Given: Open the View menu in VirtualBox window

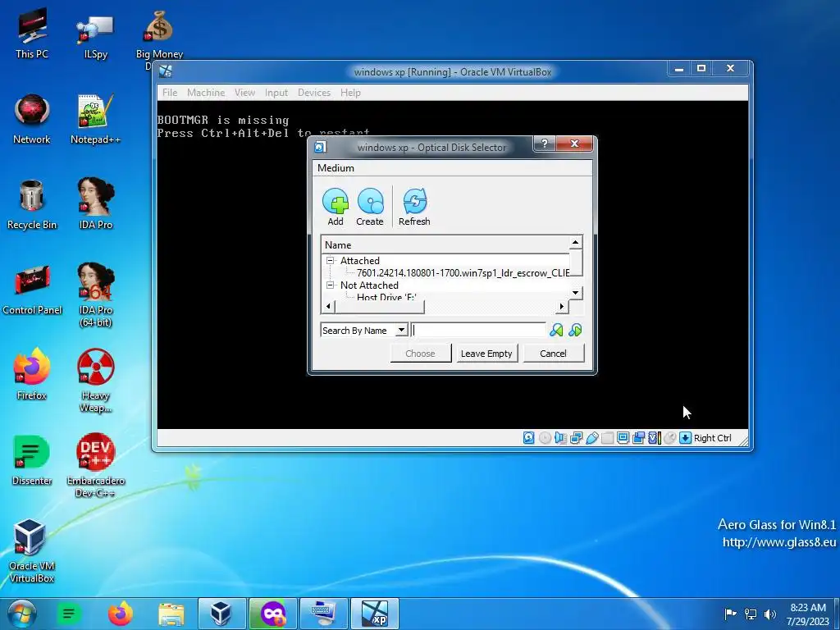Looking at the screenshot, I should [244, 93].
